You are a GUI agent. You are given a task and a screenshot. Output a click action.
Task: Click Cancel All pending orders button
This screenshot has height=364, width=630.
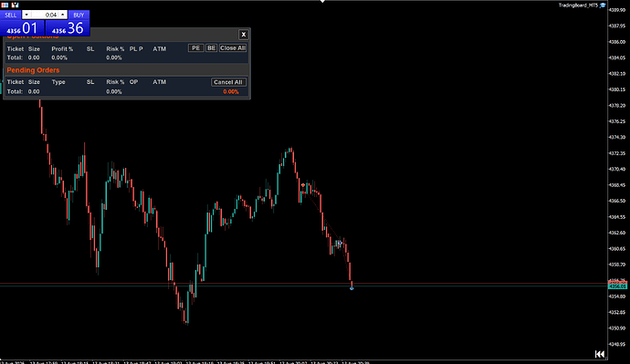click(228, 82)
